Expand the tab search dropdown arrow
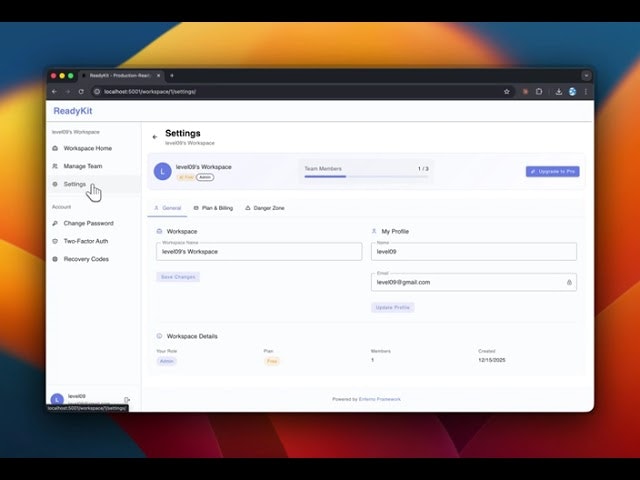This screenshot has width=640, height=480. (586, 76)
